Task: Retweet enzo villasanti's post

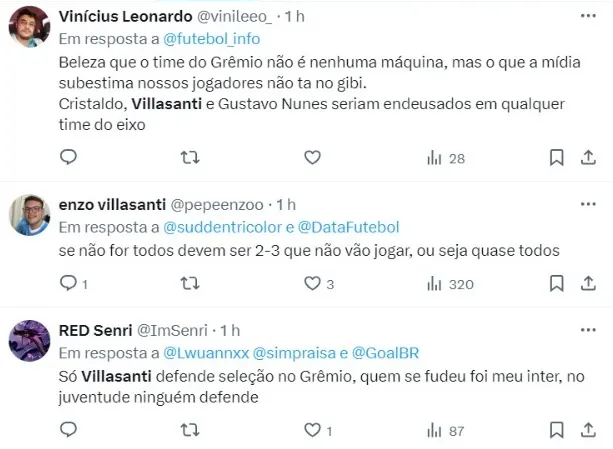Action: tap(189, 284)
